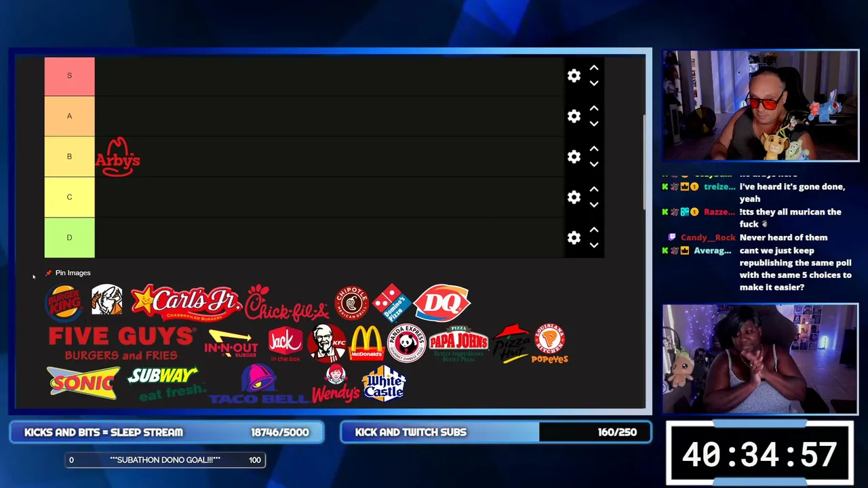
Task: Pick the McDonald's logo
Action: pos(367,342)
